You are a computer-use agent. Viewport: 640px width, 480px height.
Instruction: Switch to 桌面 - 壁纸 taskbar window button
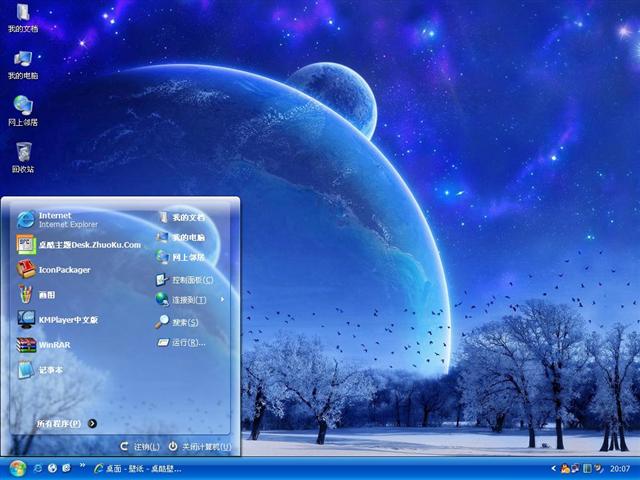[137, 469]
